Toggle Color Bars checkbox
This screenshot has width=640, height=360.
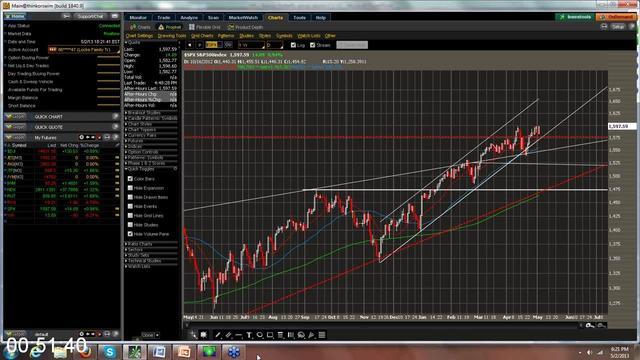(x=130, y=179)
